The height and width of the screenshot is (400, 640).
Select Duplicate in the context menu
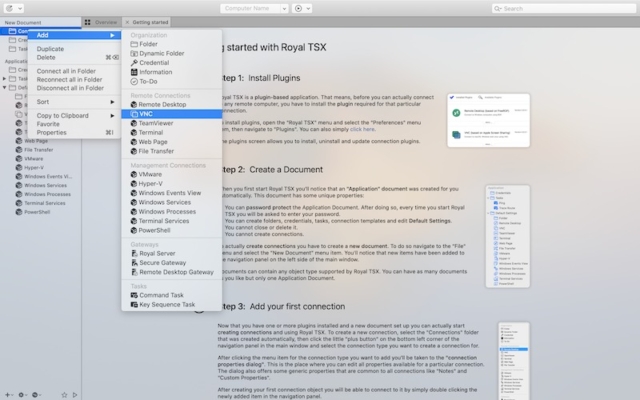[74, 49]
